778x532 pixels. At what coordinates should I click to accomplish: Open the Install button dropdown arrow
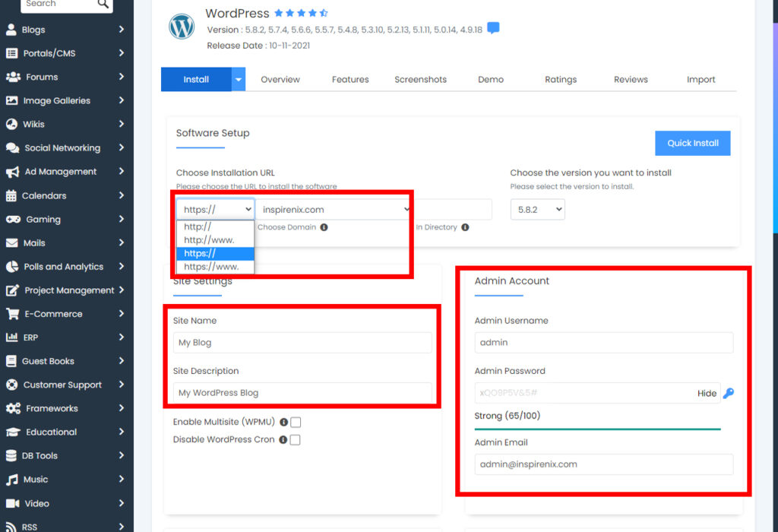click(x=239, y=79)
